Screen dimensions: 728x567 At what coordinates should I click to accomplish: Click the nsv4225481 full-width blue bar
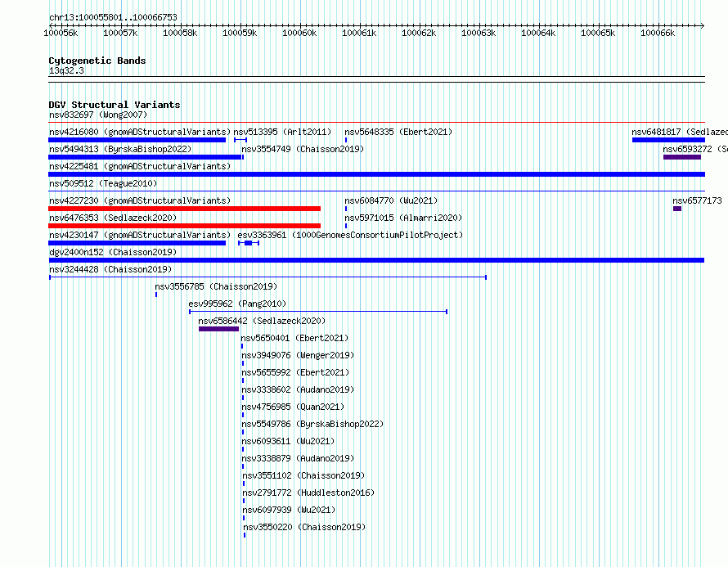(376, 174)
